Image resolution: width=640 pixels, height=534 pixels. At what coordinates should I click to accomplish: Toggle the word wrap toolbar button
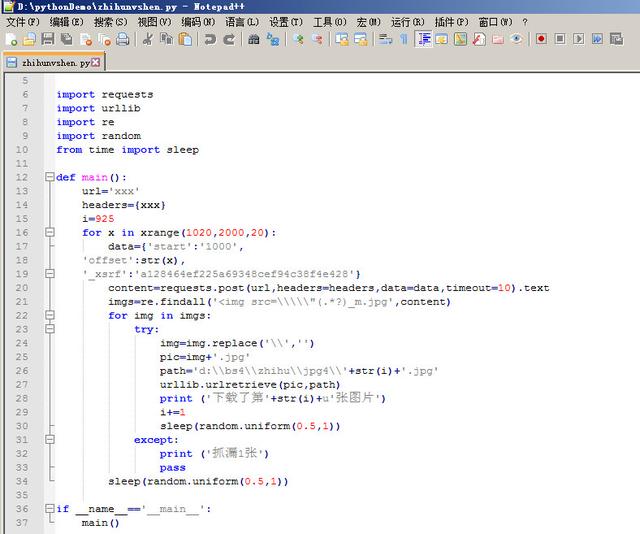click(385, 39)
